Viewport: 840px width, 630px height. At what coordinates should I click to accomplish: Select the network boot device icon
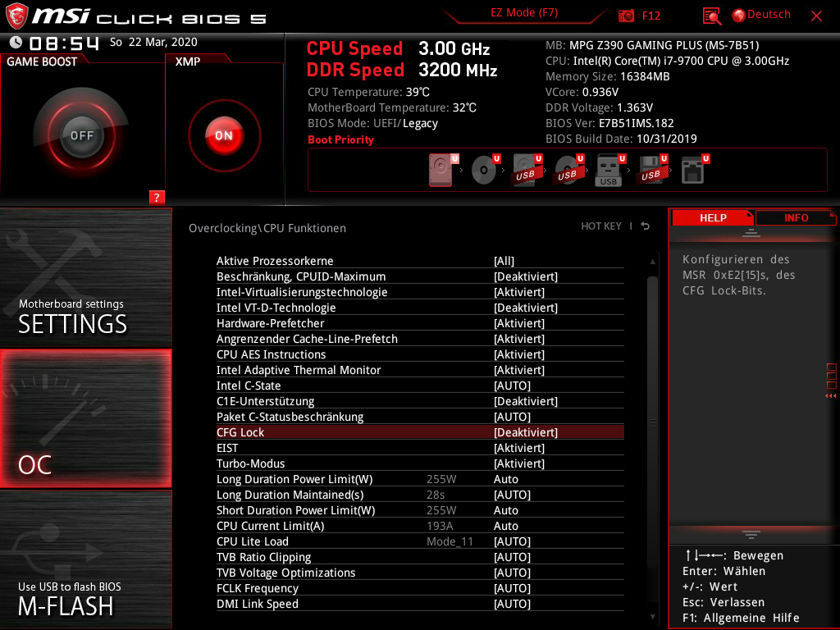[694, 170]
